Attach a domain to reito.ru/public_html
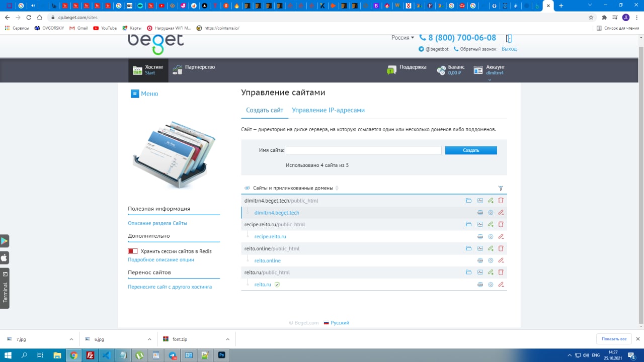The height and width of the screenshot is (362, 644). point(491,272)
